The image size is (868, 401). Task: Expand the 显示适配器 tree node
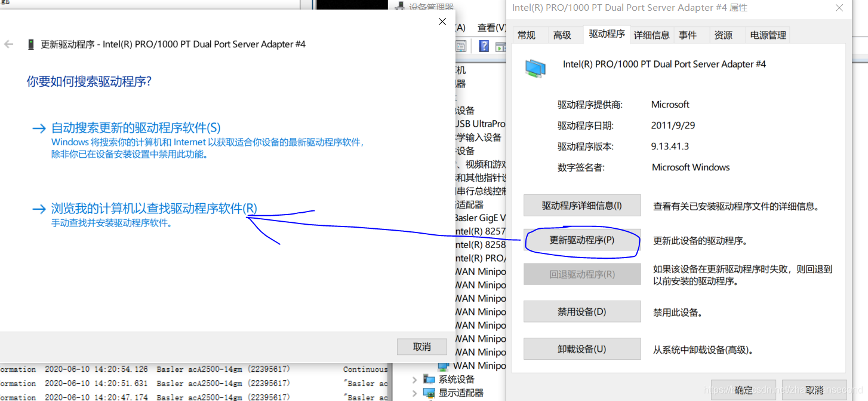415,393
